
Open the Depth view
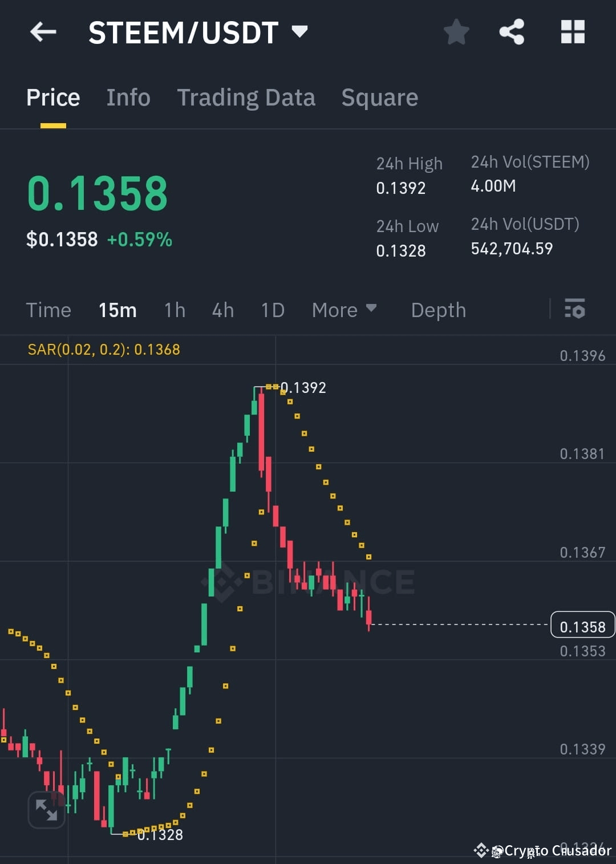coord(438,310)
